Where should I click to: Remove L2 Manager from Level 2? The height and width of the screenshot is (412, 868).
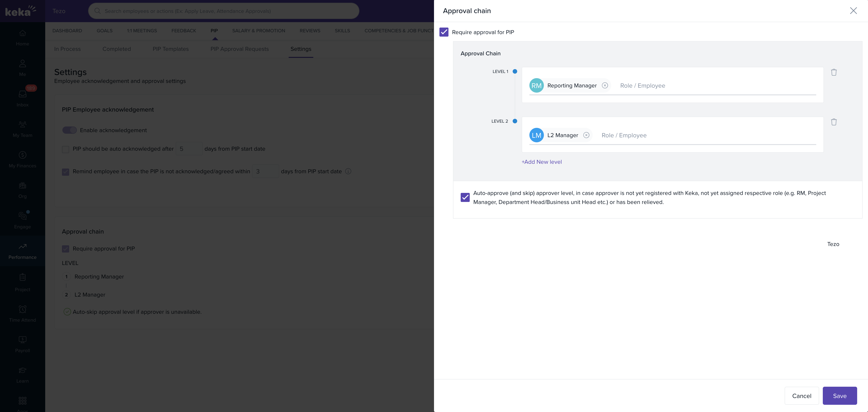pos(586,135)
